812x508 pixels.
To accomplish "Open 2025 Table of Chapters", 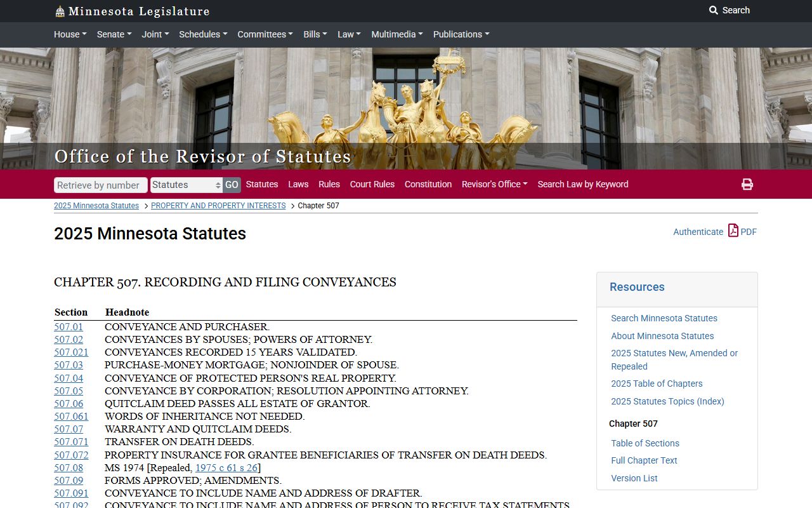I will point(657,384).
